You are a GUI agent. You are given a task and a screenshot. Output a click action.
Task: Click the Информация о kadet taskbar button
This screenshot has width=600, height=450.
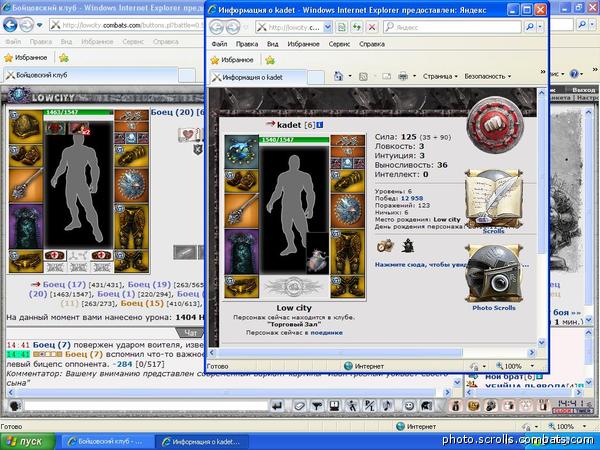tap(202, 442)
